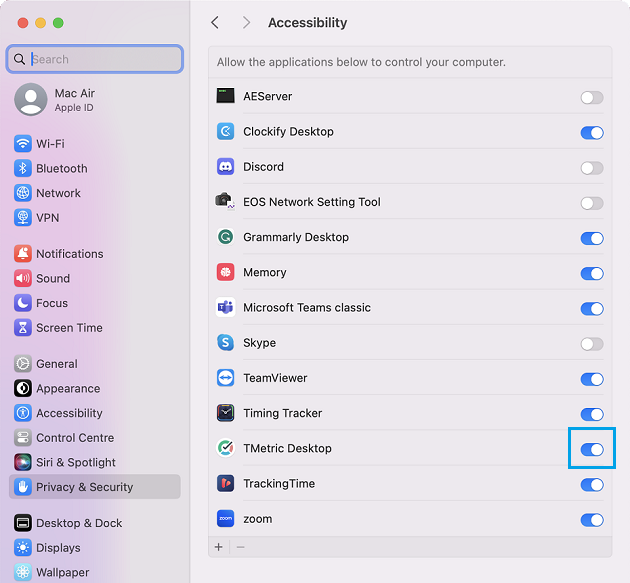The width and height of the screenshot is (630, 583).
Task: Click the Wallpaper flower icon
Action: click(23, 572)
